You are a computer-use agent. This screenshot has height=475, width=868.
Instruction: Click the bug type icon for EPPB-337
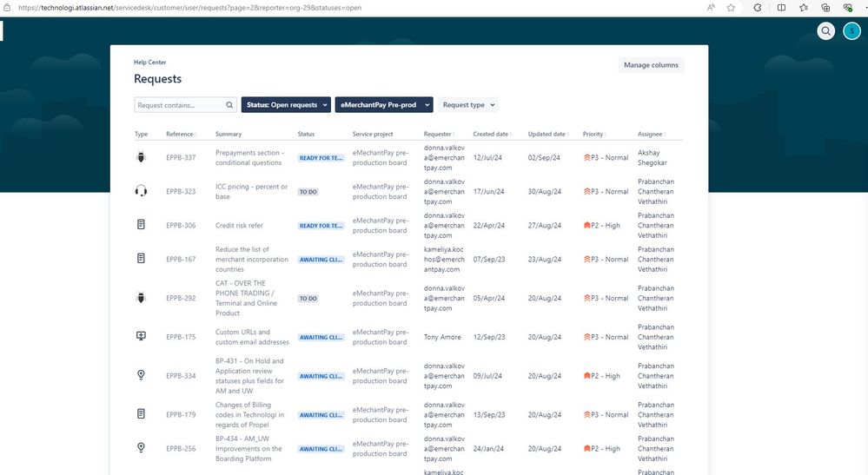[x=141, y=157]
